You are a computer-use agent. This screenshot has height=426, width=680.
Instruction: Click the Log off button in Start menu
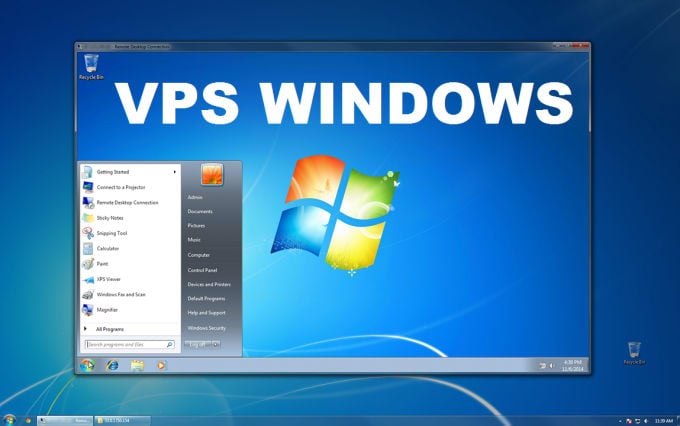click(x=198, y=344)
